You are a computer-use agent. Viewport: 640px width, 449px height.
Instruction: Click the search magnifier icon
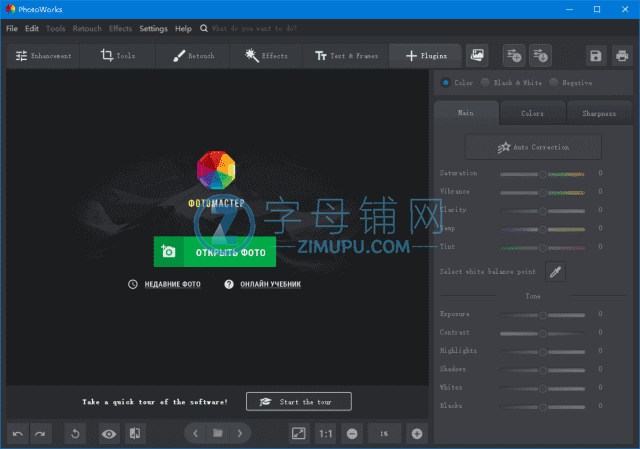(x=204, y=28)
